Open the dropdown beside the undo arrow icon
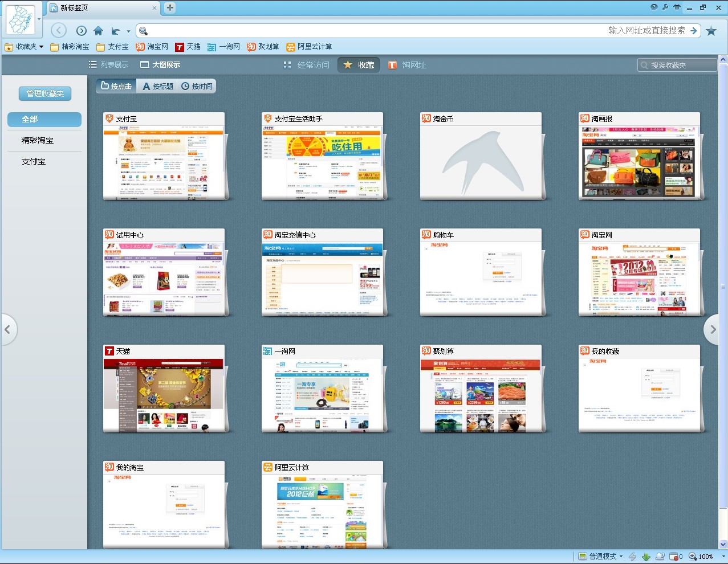Screen dimensions: 728x564 point(128,31)
